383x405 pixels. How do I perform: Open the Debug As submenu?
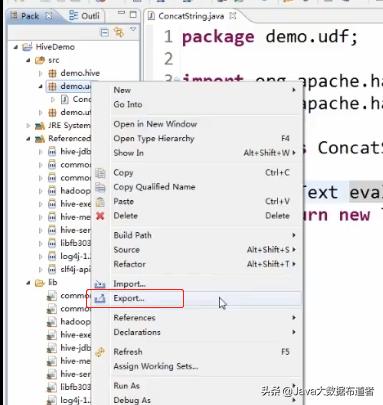point(198,400)
